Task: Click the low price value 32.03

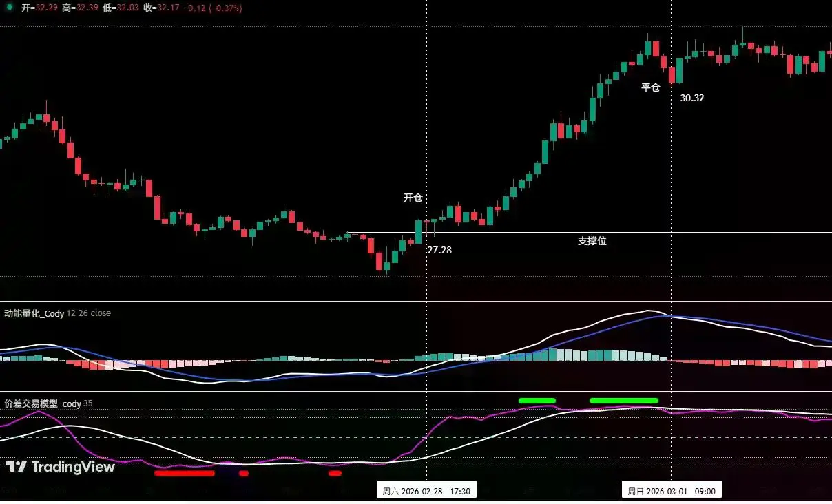Action: click(x=128, y=8)
